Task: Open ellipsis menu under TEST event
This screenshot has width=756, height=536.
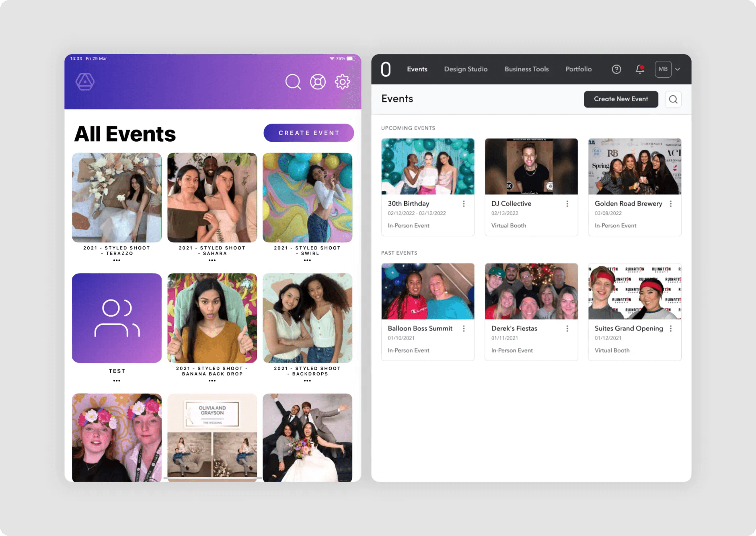Action: point(117,381)
